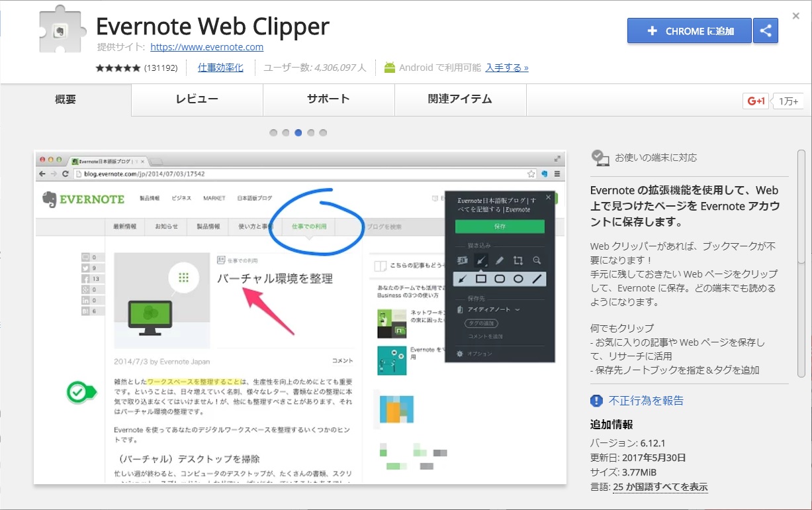Select the crop tool in the annotation toolbar
This screenshot has height=510, width=812.
pos(519,260)
